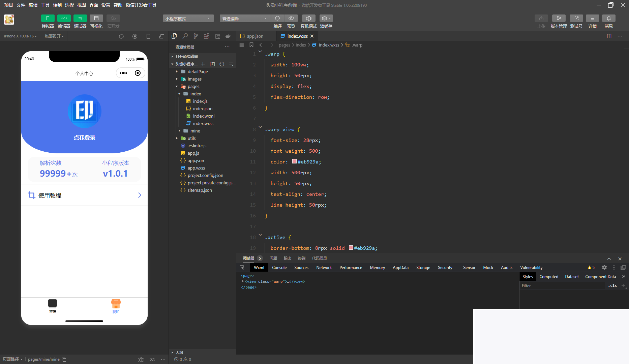This screenshot has height=364, width=629.
Task: Click the compile refresh icon in toolbar
Action: click(277, 19)
